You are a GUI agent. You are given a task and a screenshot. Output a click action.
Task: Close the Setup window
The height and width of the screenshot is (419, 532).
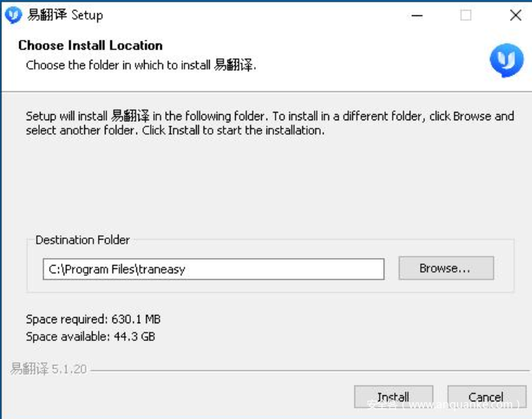coord(515,15)
